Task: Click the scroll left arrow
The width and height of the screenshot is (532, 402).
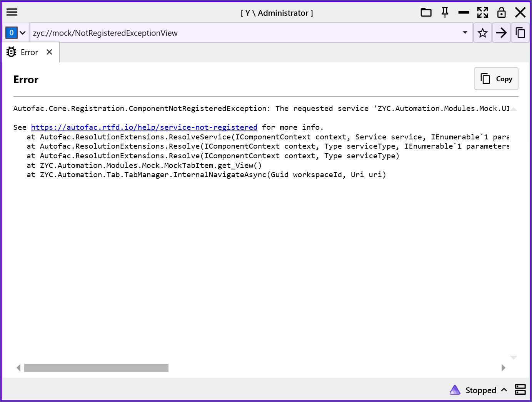Action: point(18,368)
